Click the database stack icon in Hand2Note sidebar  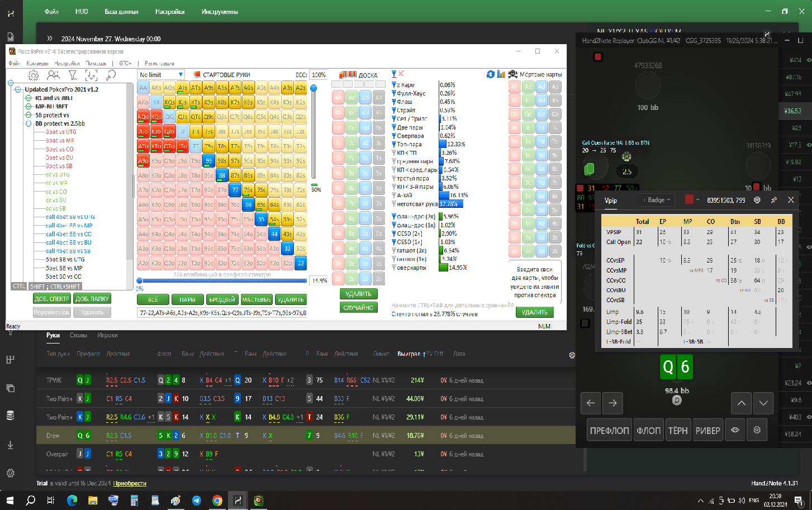click(x=11, y=416)
